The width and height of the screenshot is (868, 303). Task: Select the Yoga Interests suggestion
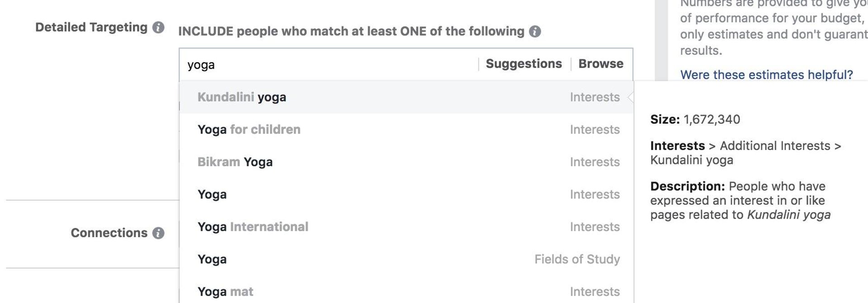click(212, 195)
